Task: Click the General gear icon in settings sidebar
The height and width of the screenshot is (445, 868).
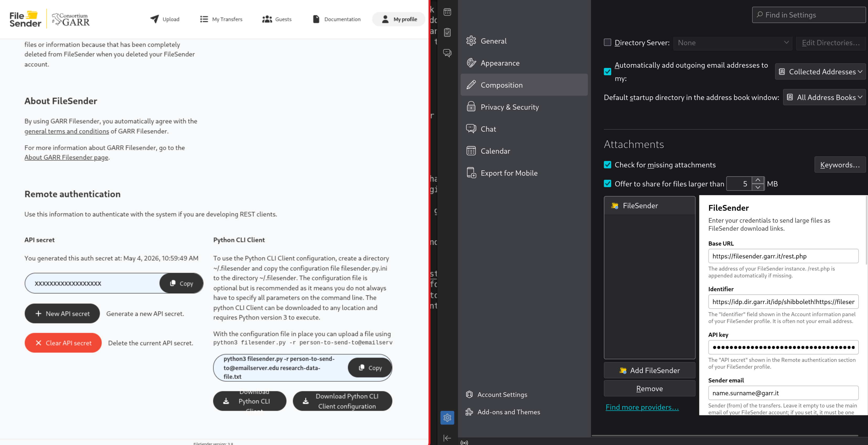Action: click(471, 41)
